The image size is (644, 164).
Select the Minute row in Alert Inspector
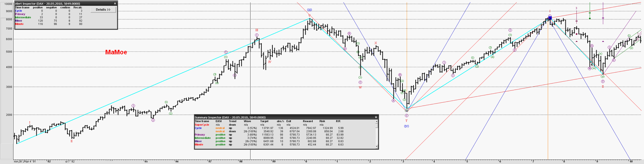point(49,24)
